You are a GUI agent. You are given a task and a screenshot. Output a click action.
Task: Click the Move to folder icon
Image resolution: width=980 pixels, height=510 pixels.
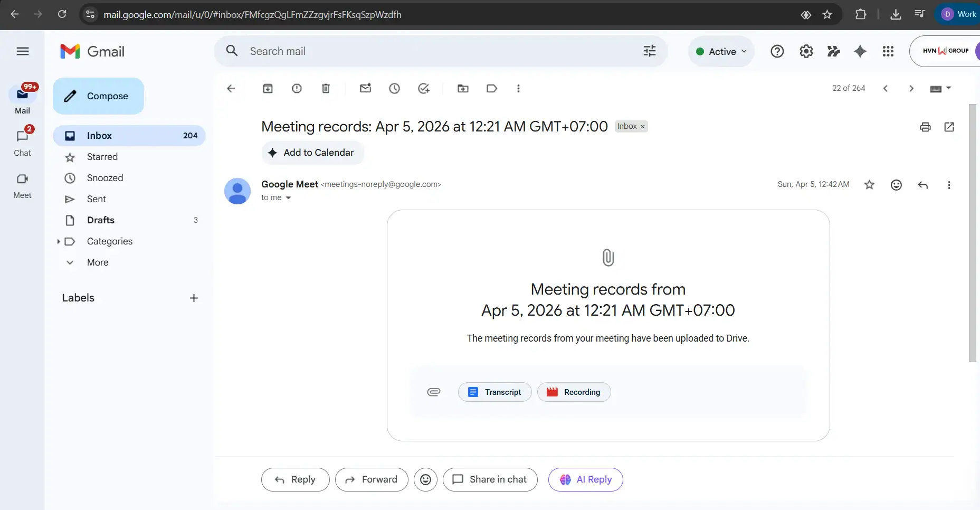(463, 89)
